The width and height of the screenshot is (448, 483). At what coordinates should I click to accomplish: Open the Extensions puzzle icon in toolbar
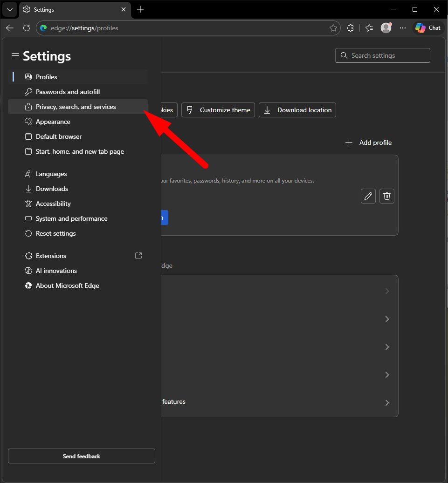click(351, 28)
